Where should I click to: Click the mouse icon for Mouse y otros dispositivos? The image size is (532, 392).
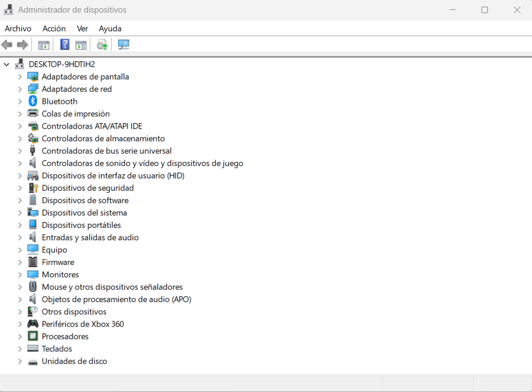32,286
